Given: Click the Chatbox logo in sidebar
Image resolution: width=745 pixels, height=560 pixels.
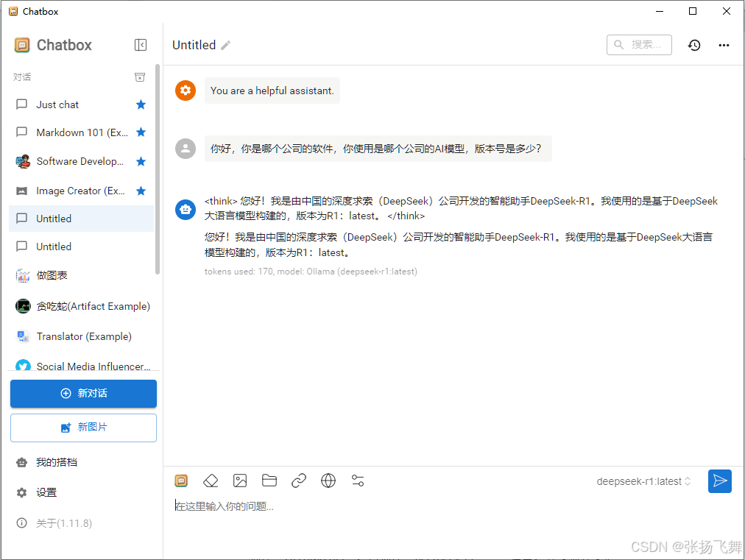Looking at the screenshot, I should tap(22, 45).
